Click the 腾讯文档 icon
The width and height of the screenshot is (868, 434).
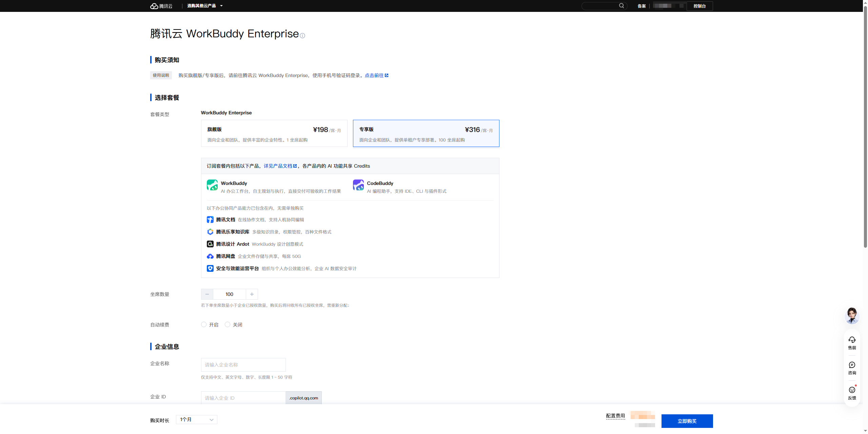point(210,220)
